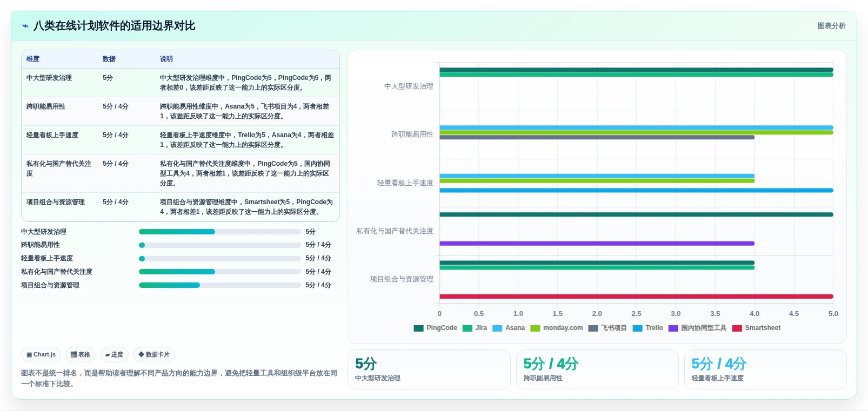
Task: Open the 跨职能易用性 data card
Action: tap(597, 369)
